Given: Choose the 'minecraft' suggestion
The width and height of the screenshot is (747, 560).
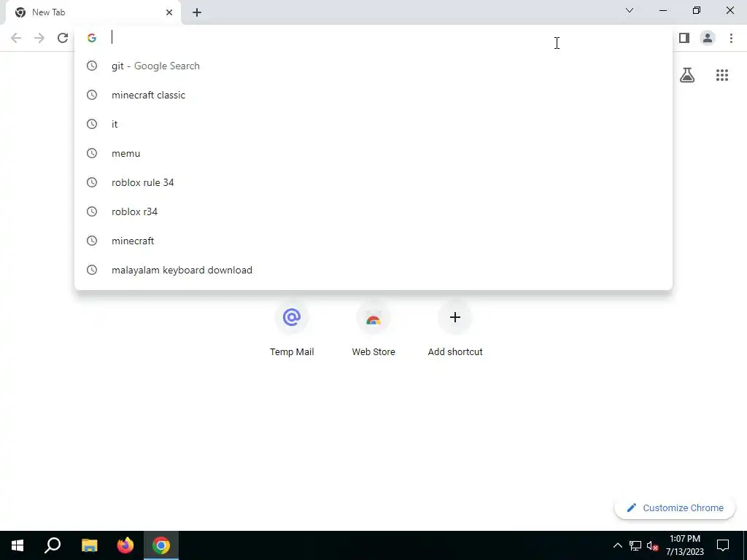Looking at the screenshot, I should click(373, 241).
